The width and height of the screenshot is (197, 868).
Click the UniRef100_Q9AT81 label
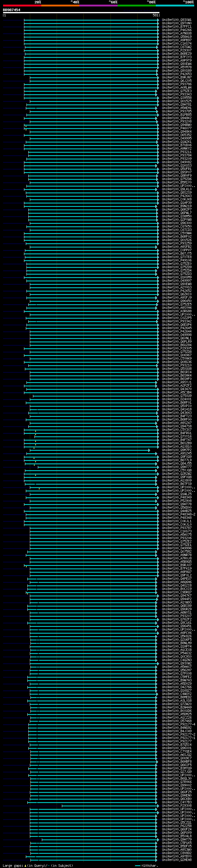[x=177, y=104]
